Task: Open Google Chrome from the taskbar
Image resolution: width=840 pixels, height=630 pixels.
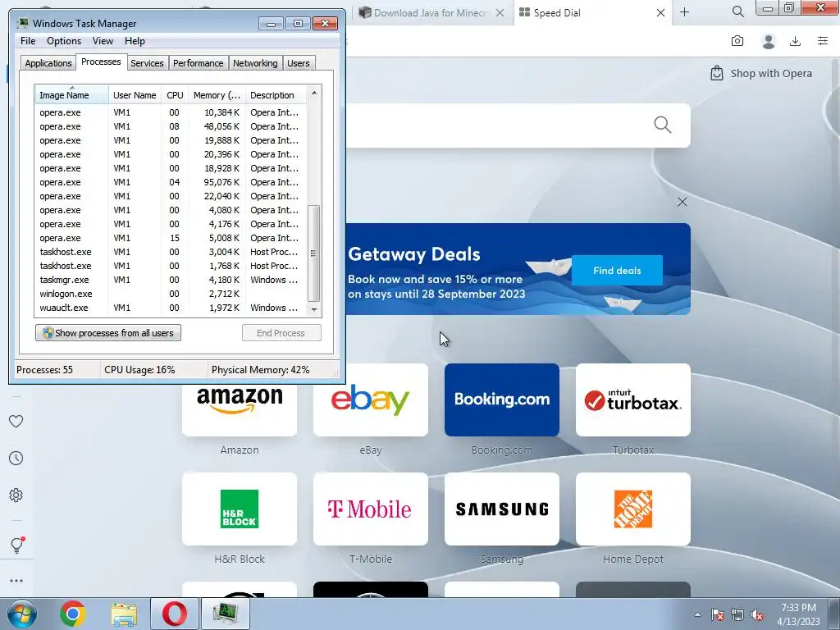Action: coord(73,614)
